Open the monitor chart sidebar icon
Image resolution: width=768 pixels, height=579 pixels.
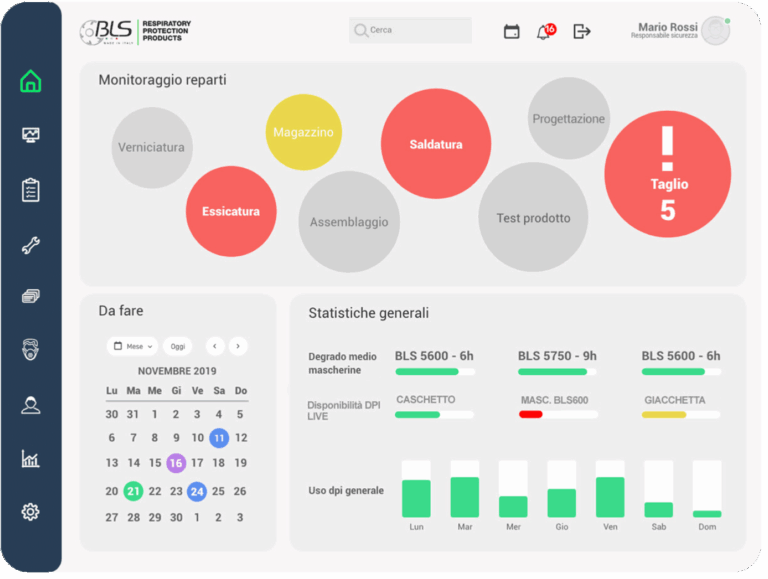(31, 135)
